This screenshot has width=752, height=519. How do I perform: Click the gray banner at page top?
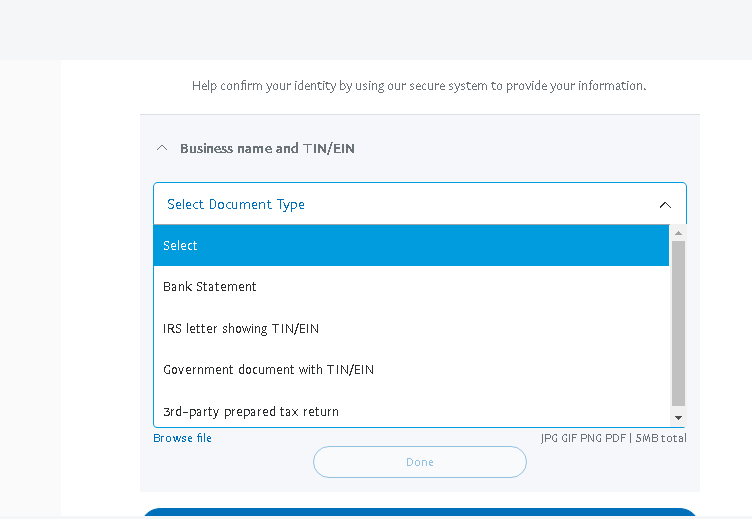point(376,30)
